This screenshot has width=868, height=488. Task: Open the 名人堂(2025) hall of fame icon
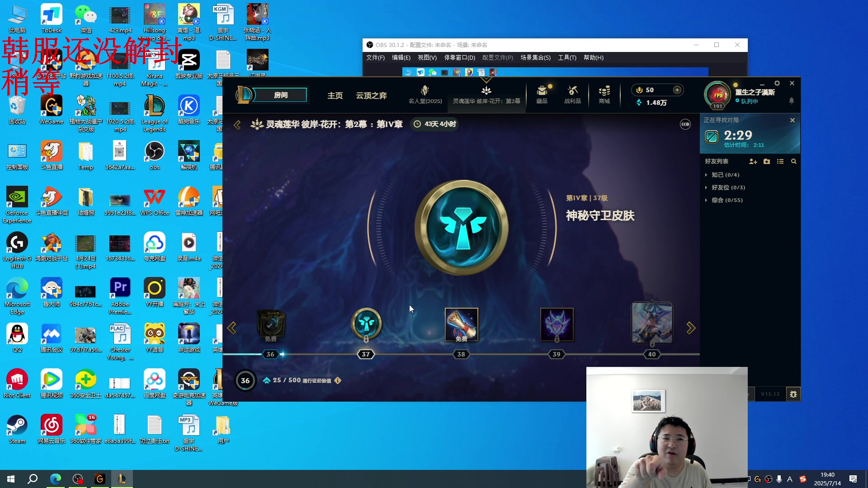[425, 94]
